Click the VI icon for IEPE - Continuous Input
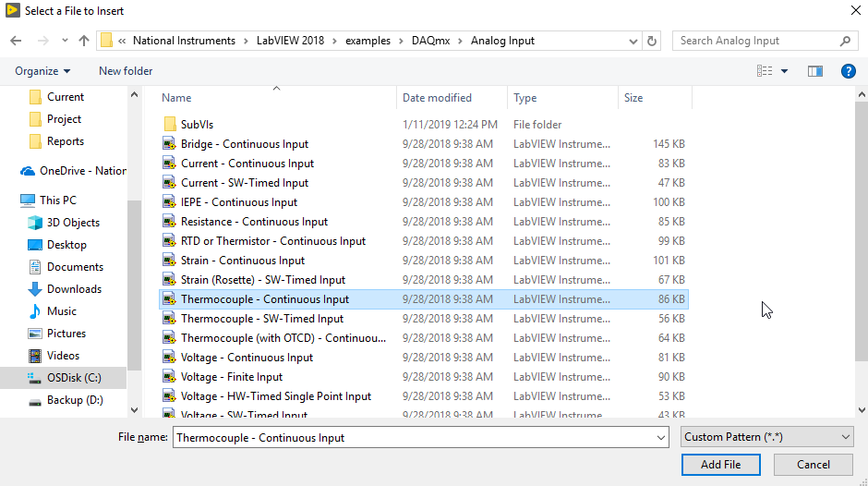This screenshot has height=486, width=868. pos(169,201)
